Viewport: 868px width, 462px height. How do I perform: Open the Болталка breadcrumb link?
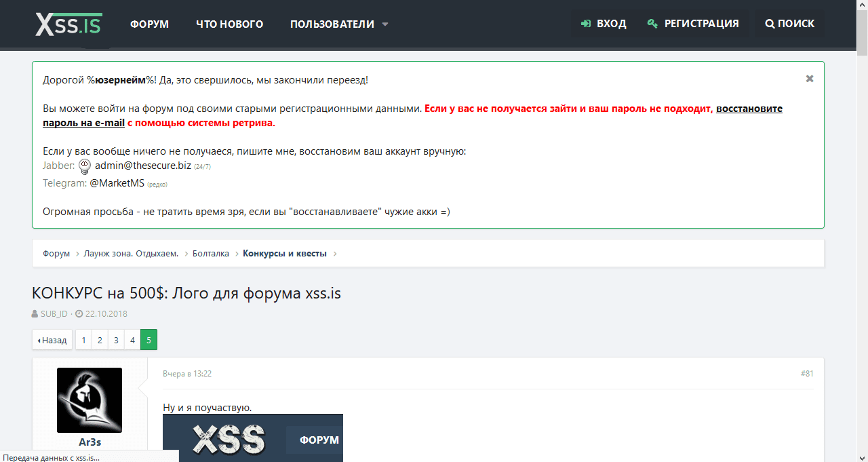tap(210, 252)
